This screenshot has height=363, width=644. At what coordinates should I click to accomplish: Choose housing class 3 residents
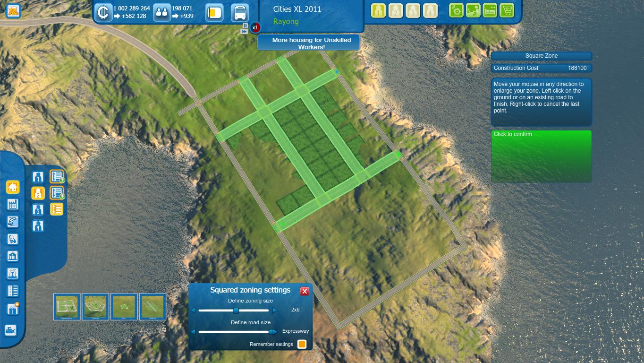pyautogui.click(x=38, y=209)
